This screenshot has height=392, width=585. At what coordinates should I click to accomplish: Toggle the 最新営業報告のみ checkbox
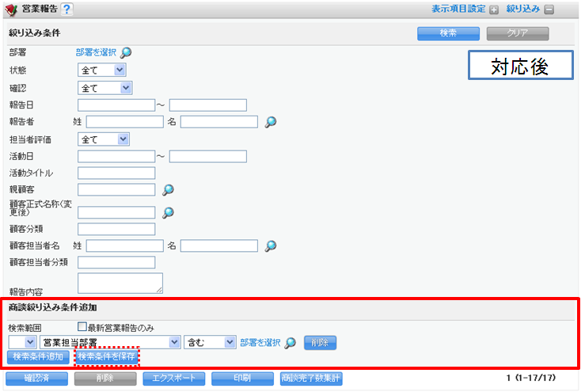point(82,327)
